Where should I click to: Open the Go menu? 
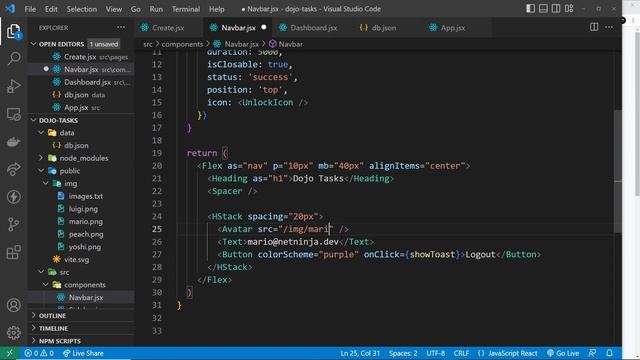click(136, 9)
